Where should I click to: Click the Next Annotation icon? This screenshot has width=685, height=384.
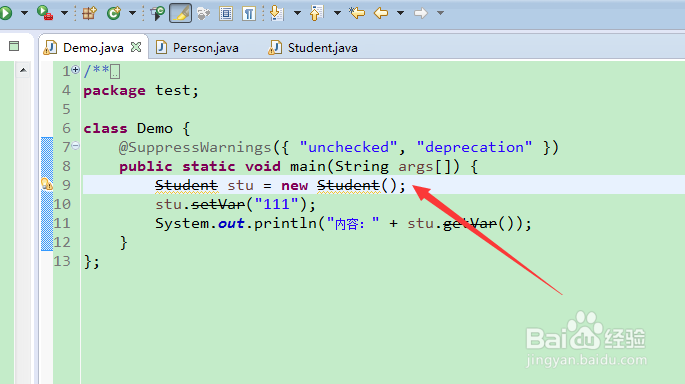click(x=277, y=13)
